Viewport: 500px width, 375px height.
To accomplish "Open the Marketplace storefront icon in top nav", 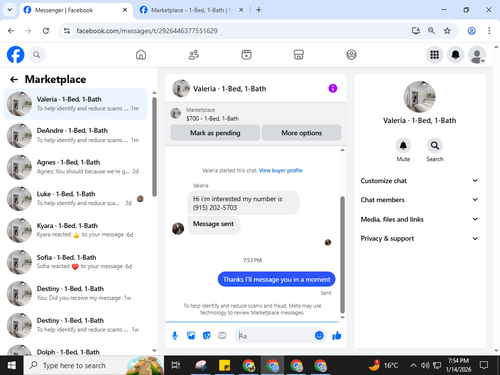I will pyautogui.click(x=299, y=55).
